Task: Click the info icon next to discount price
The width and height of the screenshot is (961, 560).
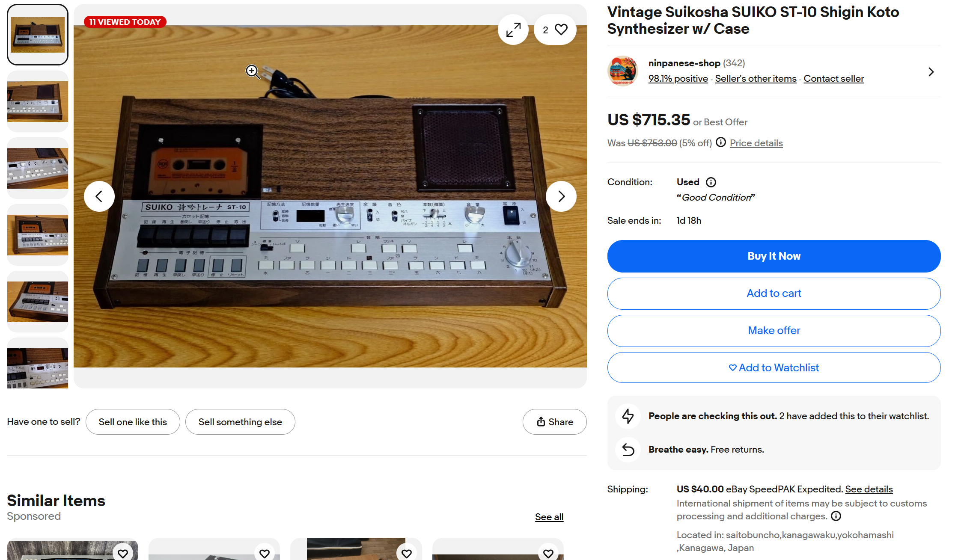Action: tap(721, 142)
